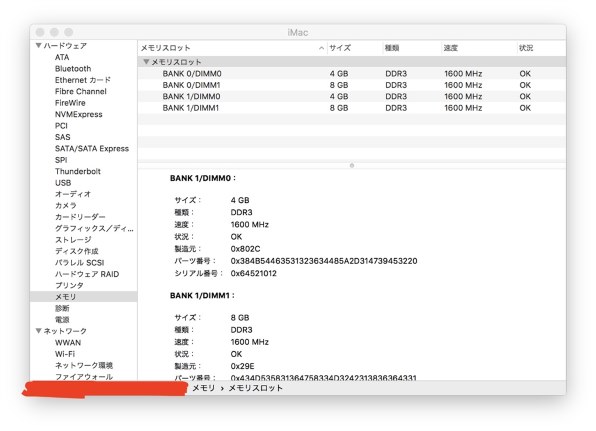Select the BANK 0/DIMM0 row
596x431 pixels.
pyautogui.click(x=352, y=74)
